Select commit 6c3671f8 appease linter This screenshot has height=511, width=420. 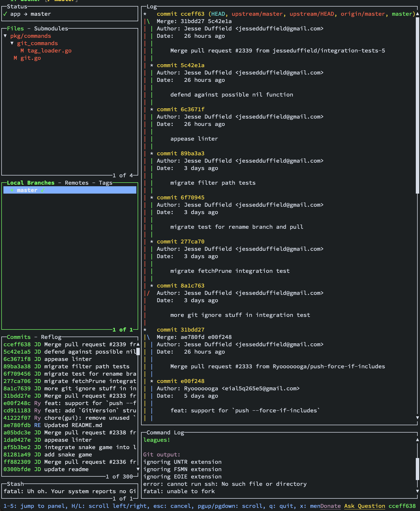(x=70, y=359)
